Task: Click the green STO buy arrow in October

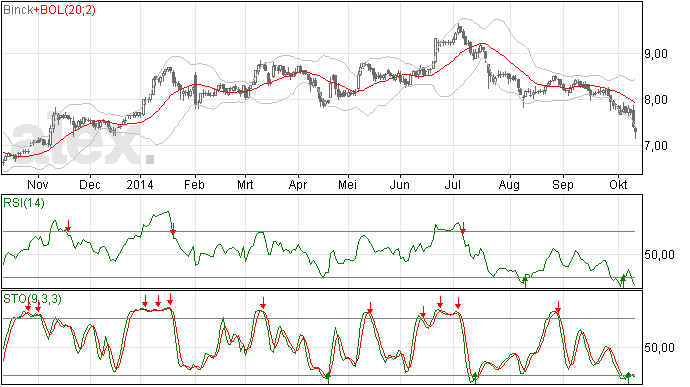Action: (628, 378)
